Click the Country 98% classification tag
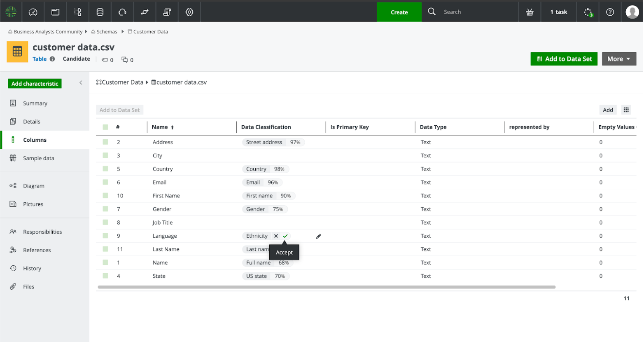 266,169
